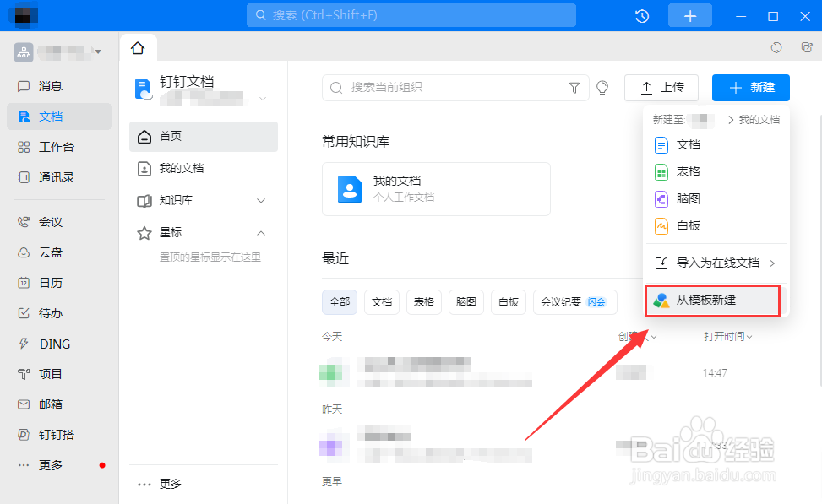This screenshot has height=504, width=822.
Task: Click the 搜索当前组织 search field
Action: click(455, 88)
